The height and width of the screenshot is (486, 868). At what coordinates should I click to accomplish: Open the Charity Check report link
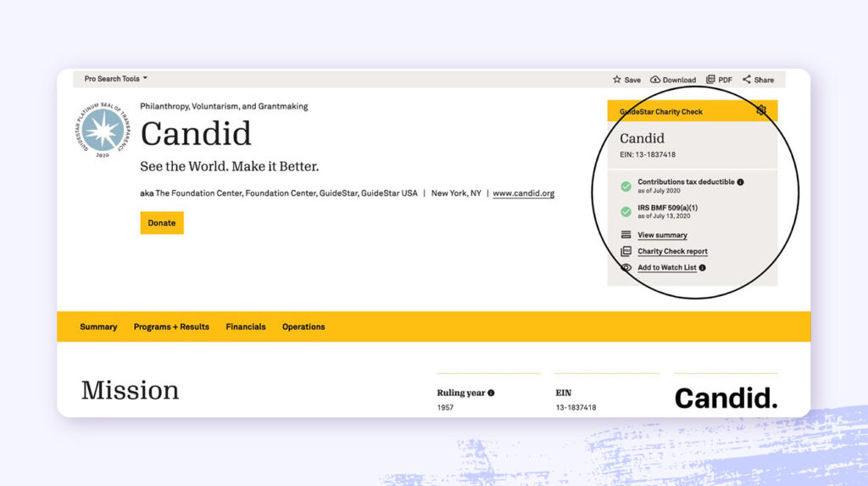pos(672,251)
